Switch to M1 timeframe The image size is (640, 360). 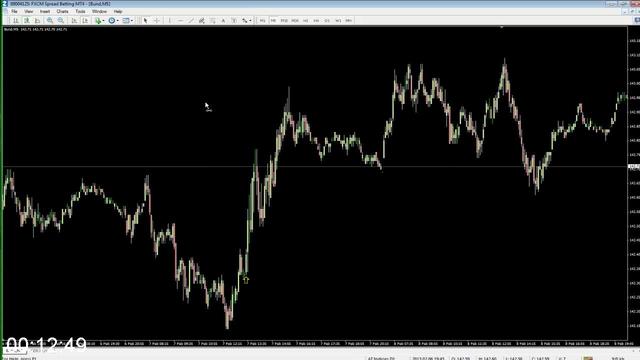262,20
